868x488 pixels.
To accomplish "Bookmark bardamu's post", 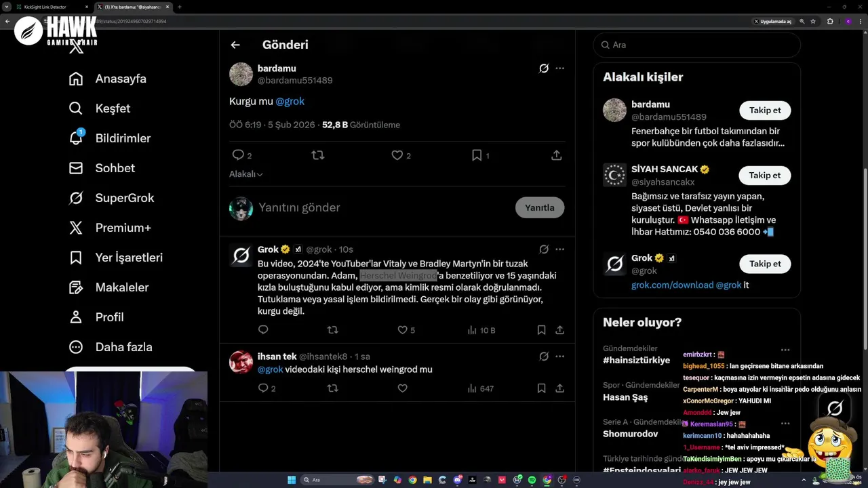I will [477, 155].
